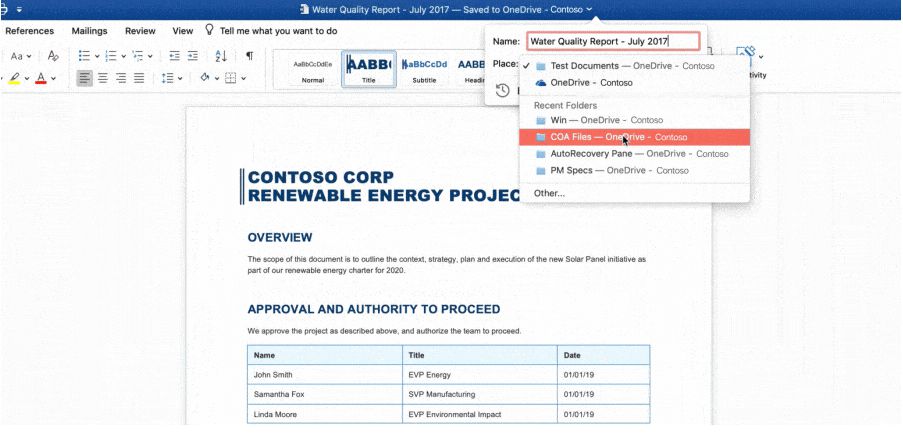Click the Date column header cell
Viewport: 903px width, 444px height.
click(x=604, y=355)
